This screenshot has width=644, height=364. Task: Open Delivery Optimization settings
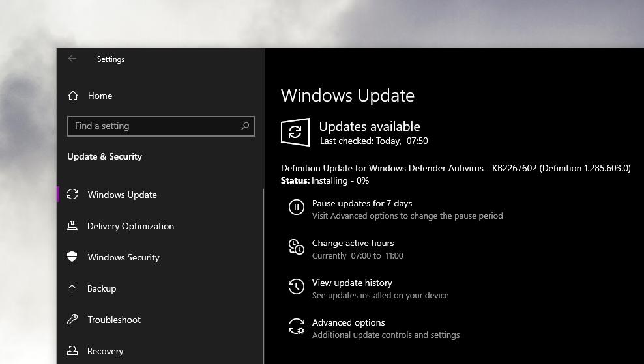point(130,226)
